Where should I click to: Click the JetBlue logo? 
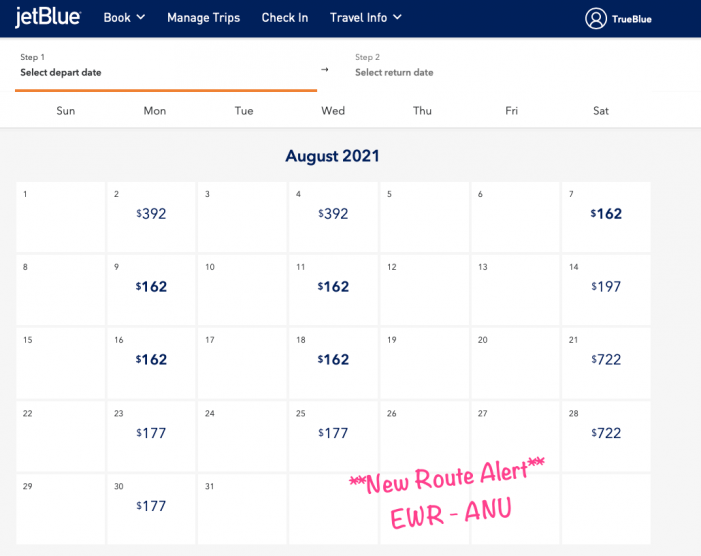(48, 17)
